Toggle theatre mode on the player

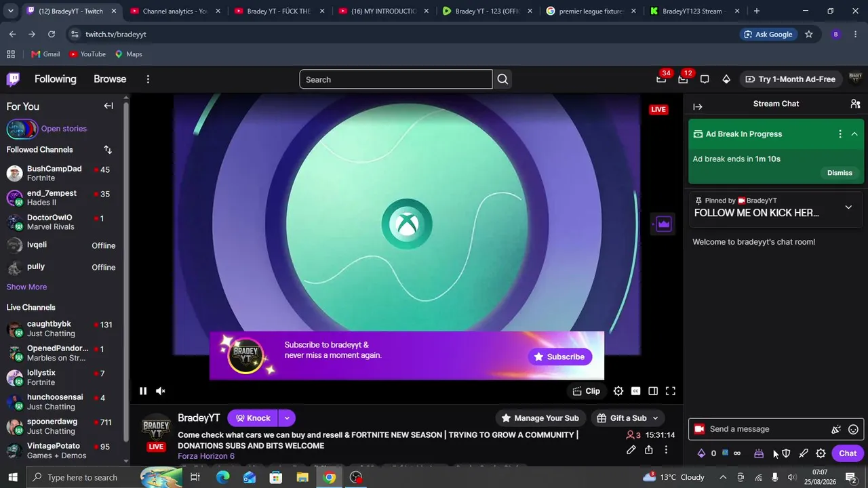click(x=653, y=391)
